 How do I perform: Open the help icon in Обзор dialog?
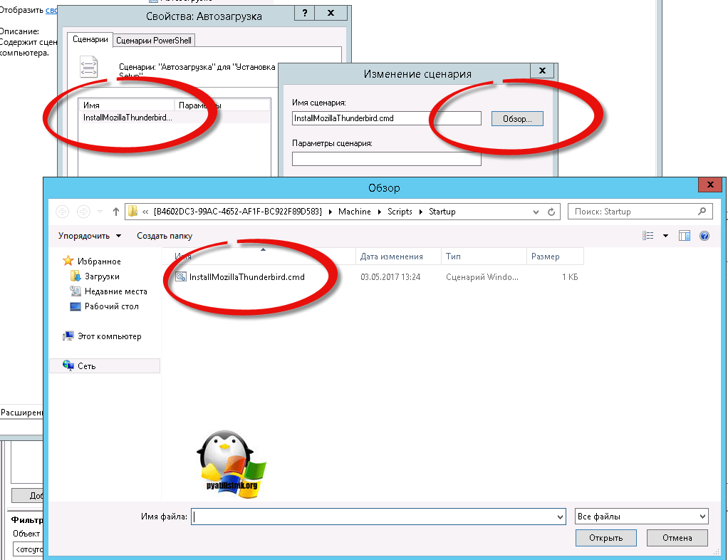tap(704, 236)
